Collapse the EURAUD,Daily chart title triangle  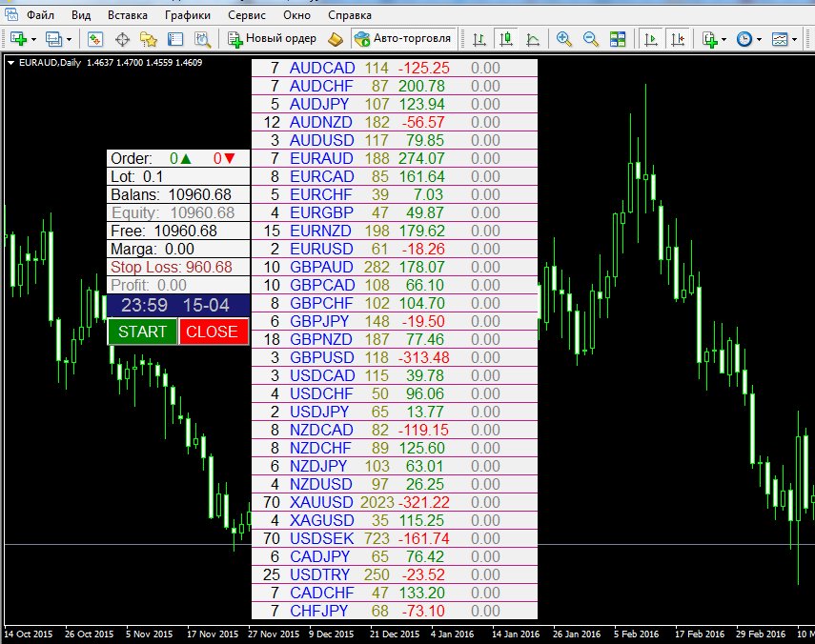(10, 63)
